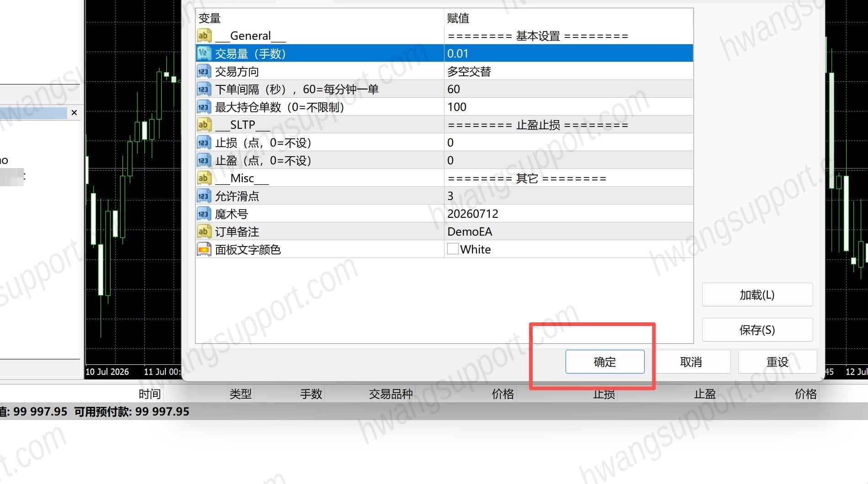868x484 pixels.
Task: Click the icon beside 交易方向
Action: click(x=204, y=71)
